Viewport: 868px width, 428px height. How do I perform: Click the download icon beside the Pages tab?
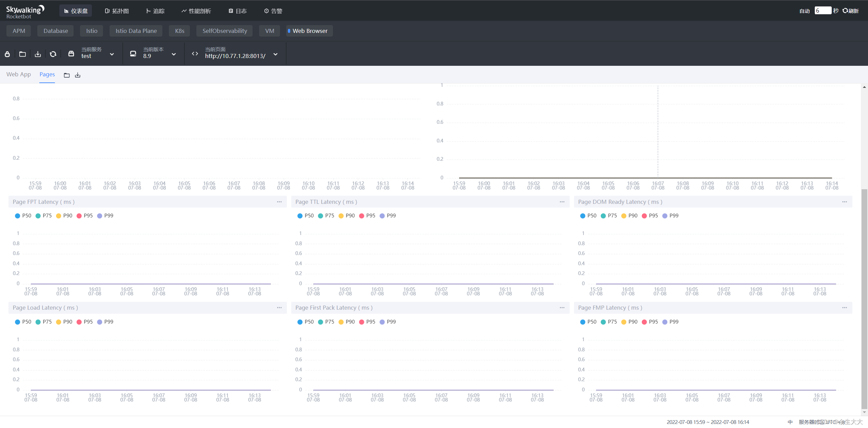(x=78, y=75)
